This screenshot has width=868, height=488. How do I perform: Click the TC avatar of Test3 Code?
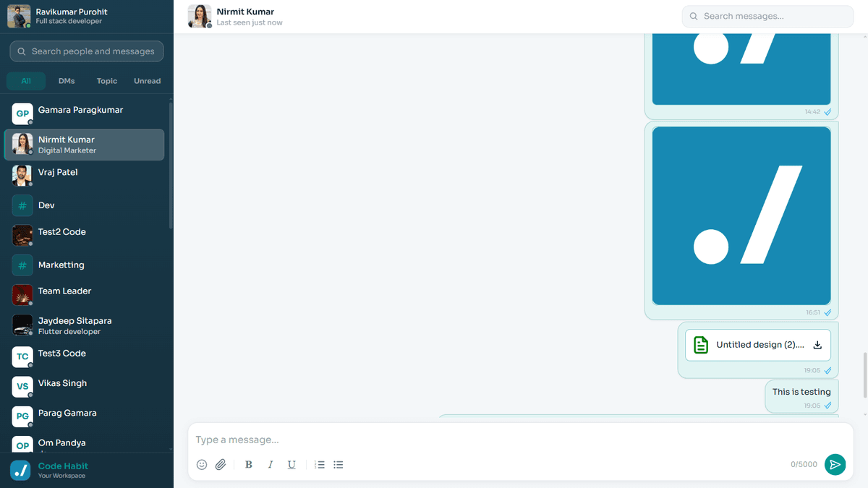22,356
